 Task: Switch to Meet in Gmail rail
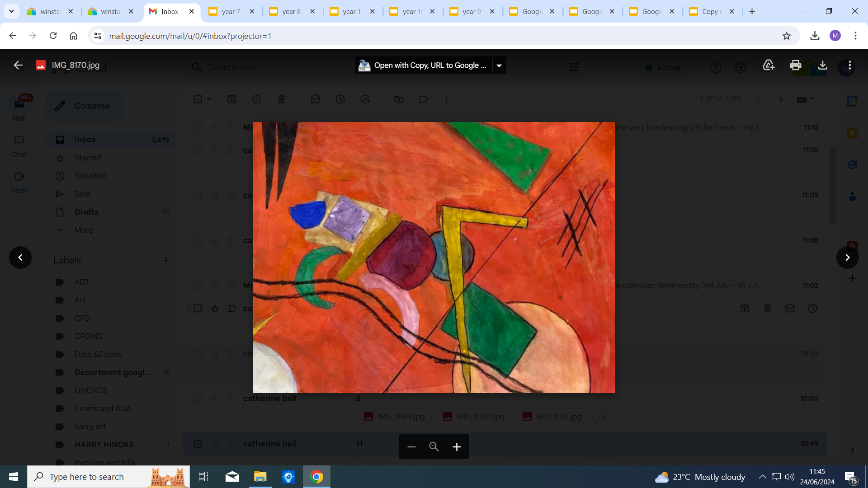[19, 182]
